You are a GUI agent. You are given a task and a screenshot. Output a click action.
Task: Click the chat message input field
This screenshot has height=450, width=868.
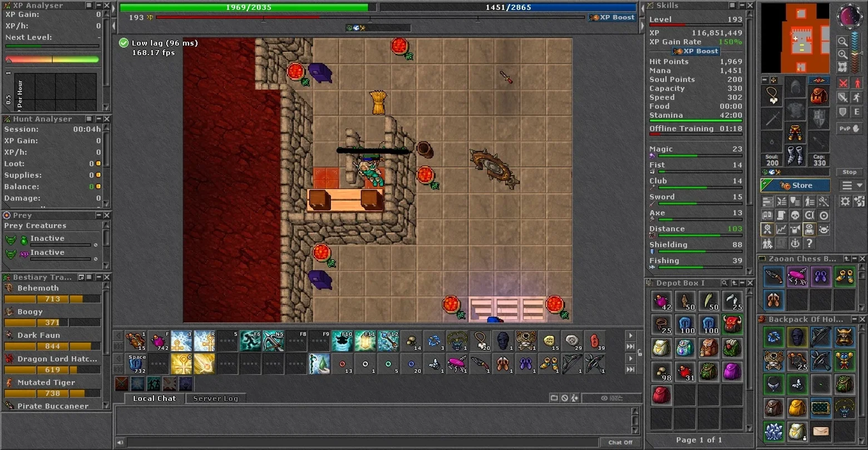363,443
